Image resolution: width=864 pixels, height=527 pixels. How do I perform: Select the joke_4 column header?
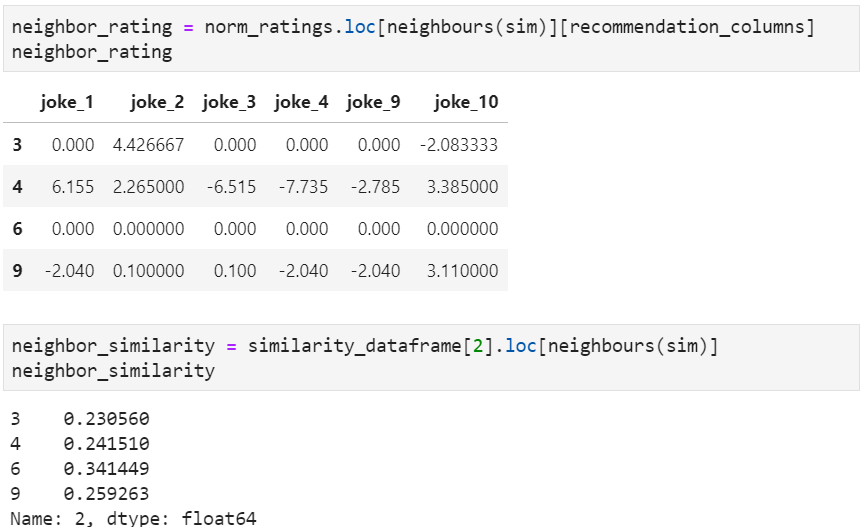300,102
